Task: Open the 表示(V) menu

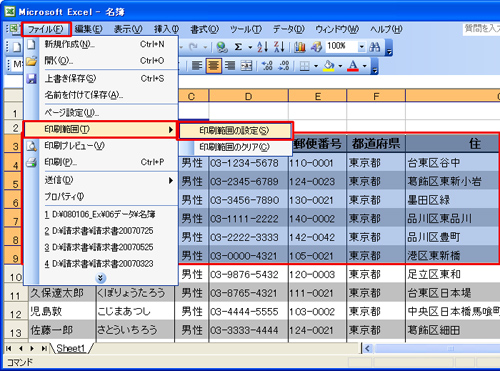Action: pos(128,29)
